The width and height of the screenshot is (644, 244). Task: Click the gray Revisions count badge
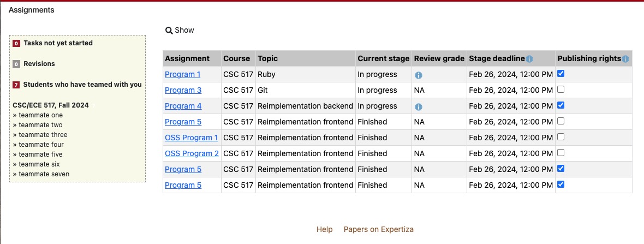[16, 64]
